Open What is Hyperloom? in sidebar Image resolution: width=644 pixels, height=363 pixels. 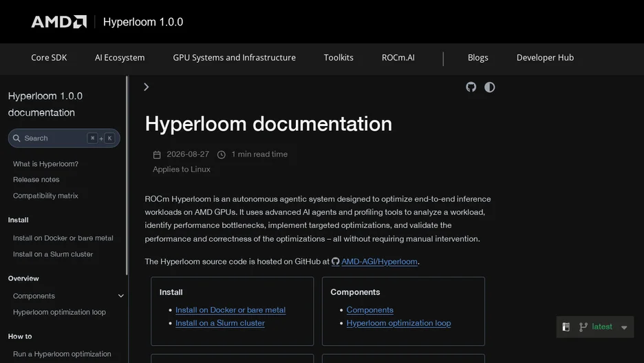(45, 164)
